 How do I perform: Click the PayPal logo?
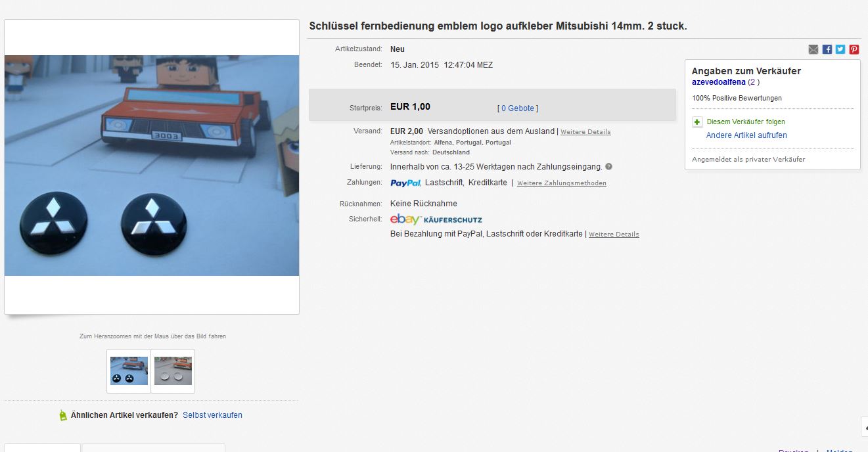coord(405,183)
